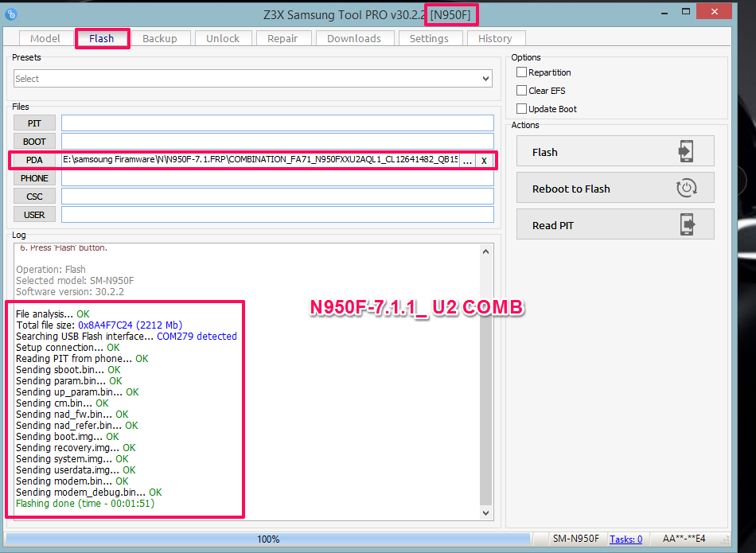Click the PDA file path field
This screenshot has width=756, height=553.
pos(260,160)
